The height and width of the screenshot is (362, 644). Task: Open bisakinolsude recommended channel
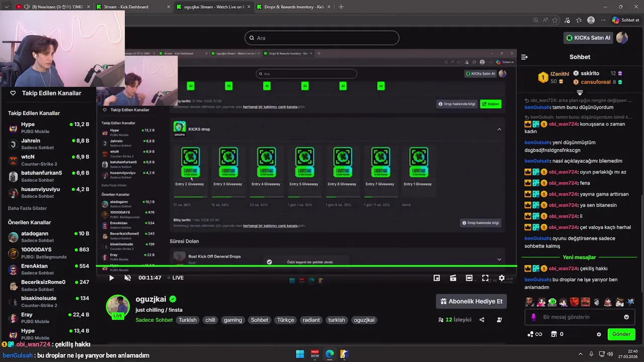tap(48, 302)
